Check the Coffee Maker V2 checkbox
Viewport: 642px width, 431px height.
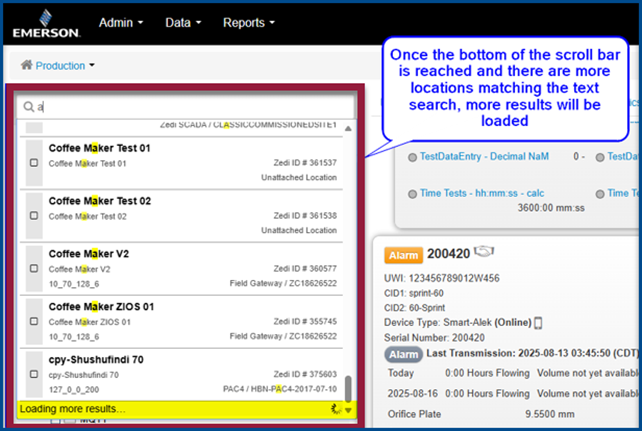point(34,269)
